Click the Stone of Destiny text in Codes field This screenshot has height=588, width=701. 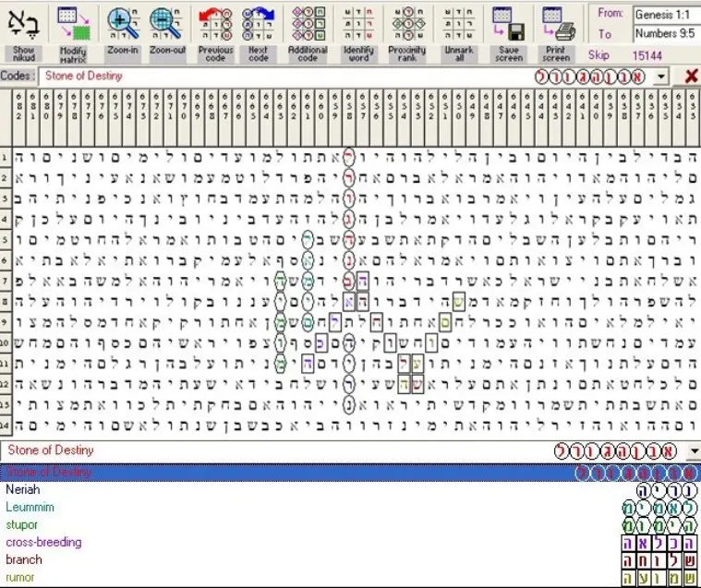tap(84, 76)
